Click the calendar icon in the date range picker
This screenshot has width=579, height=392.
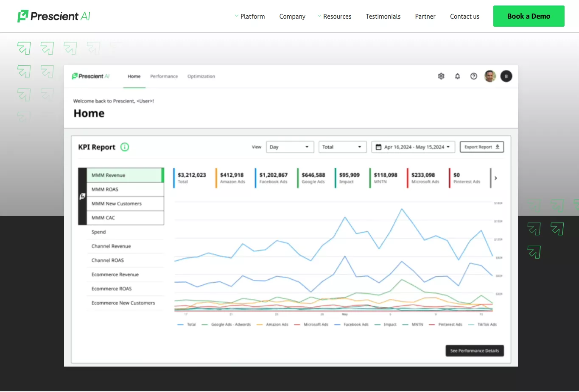[x=379, y=147]
